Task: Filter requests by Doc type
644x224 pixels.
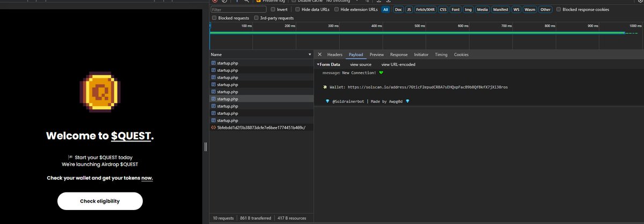Action: pyautogui.click(x=398, y=10)
